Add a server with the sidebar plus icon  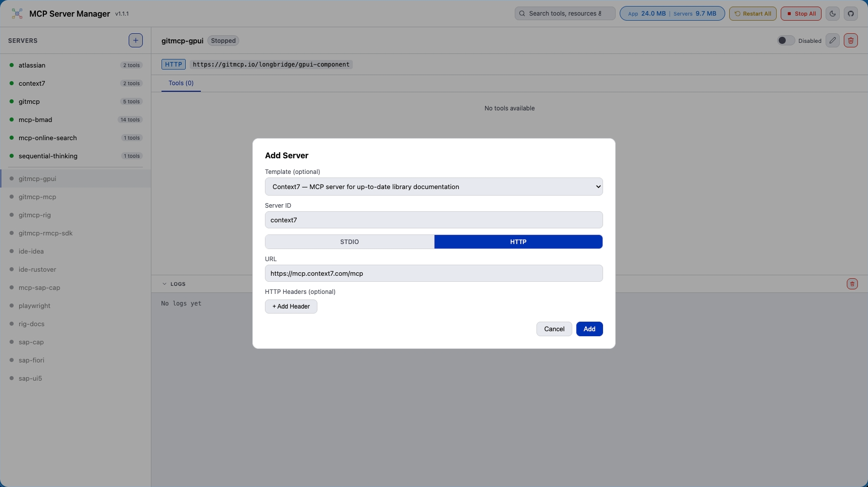(135, 40)
